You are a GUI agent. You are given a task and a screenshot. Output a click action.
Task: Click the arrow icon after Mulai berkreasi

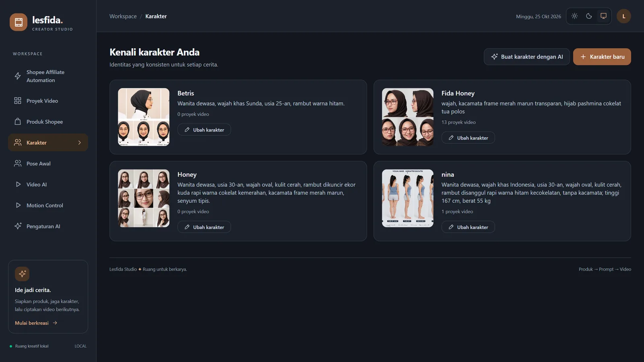click(55, 323)
